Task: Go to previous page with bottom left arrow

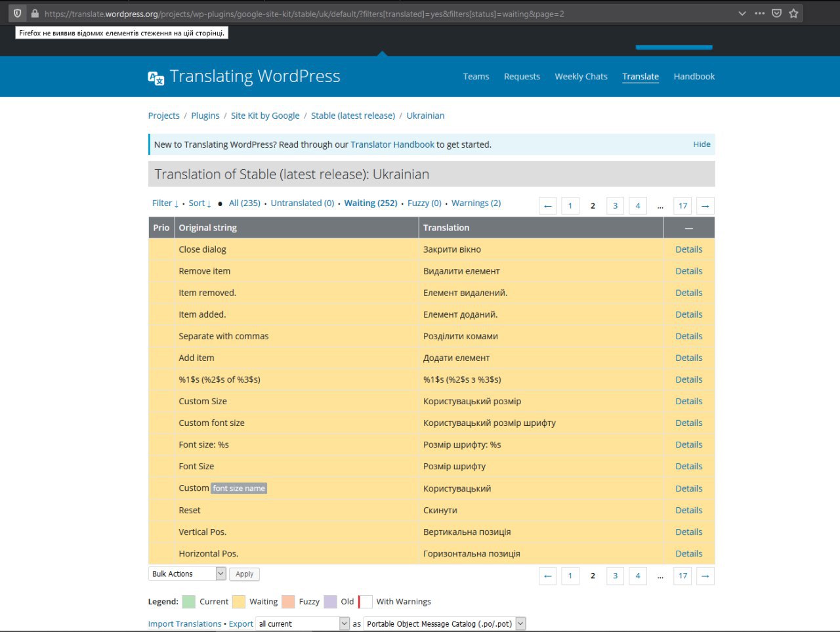Action: point(548,576)
